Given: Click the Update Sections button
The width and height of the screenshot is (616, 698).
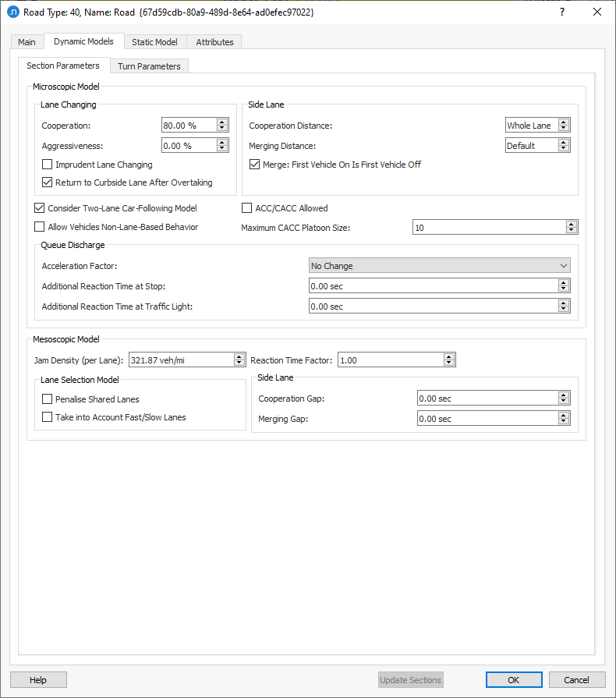Looking at the screenshot, I should coord(410,680).
